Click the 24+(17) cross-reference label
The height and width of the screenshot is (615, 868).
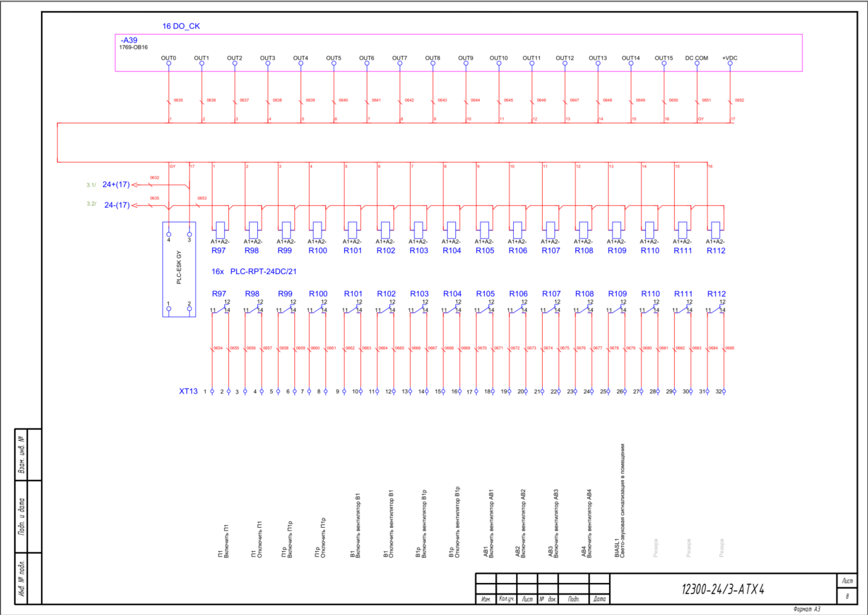pos(116,184)
